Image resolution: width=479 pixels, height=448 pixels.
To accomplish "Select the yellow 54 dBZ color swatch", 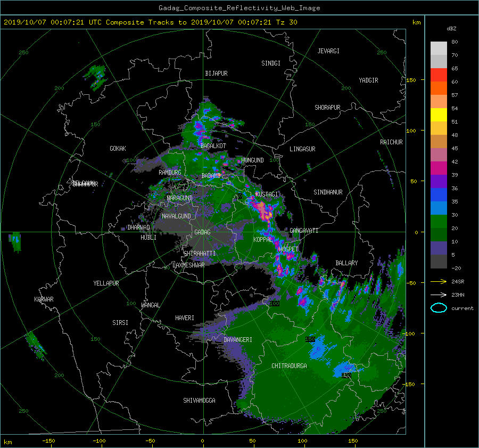I will point(439,115).
